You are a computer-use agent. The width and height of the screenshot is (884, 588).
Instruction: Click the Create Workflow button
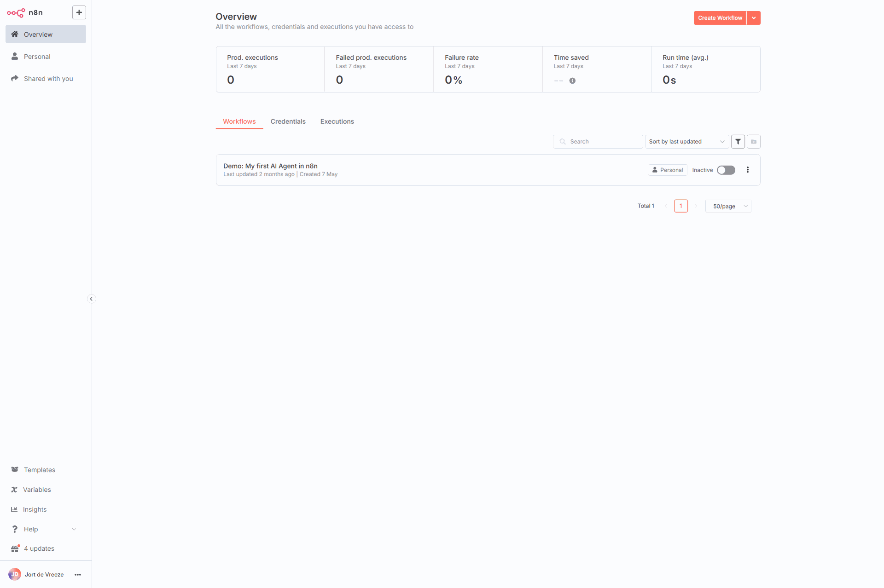pyautogui.click(x=720, y=18)
